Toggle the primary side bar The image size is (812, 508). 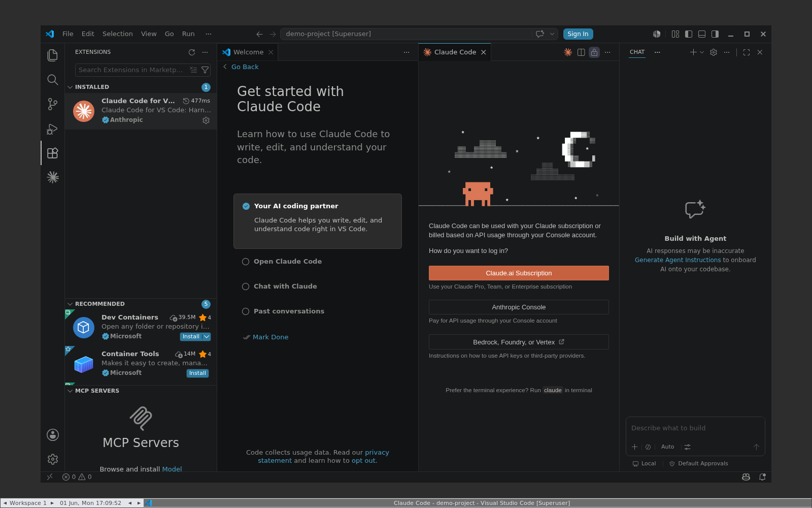click(689, 34)
